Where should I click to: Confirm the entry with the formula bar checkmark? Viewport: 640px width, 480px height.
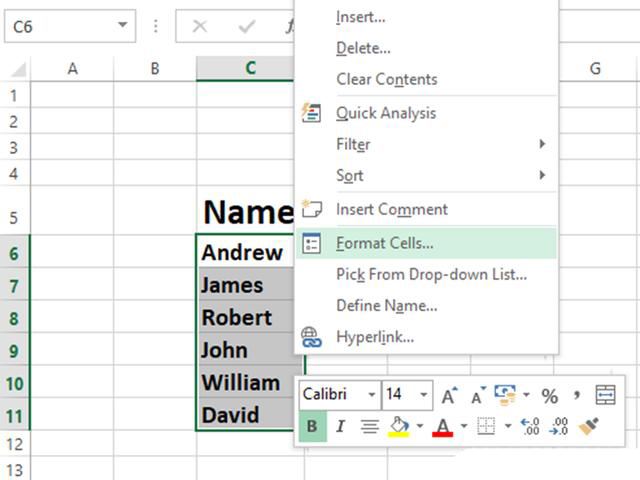247,27
